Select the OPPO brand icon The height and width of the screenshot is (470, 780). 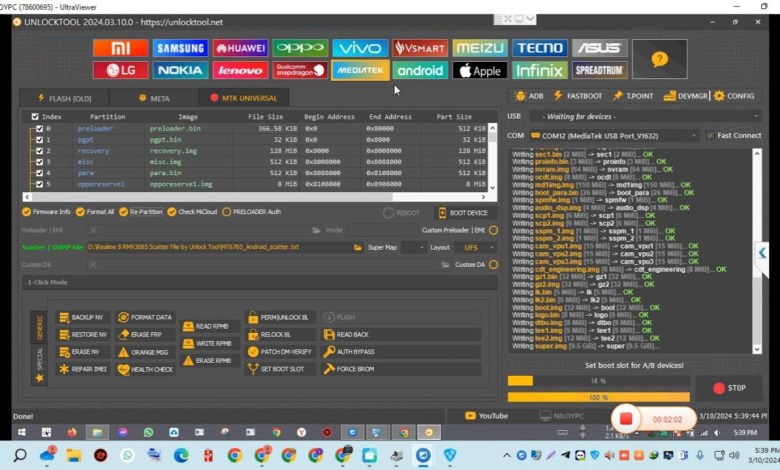click(x=300, y=48)
